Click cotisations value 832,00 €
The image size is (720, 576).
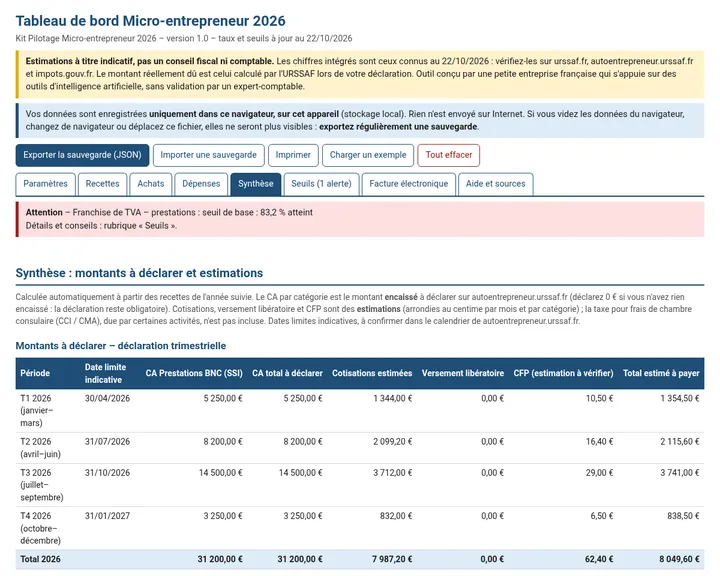click(x=396, y=516)
